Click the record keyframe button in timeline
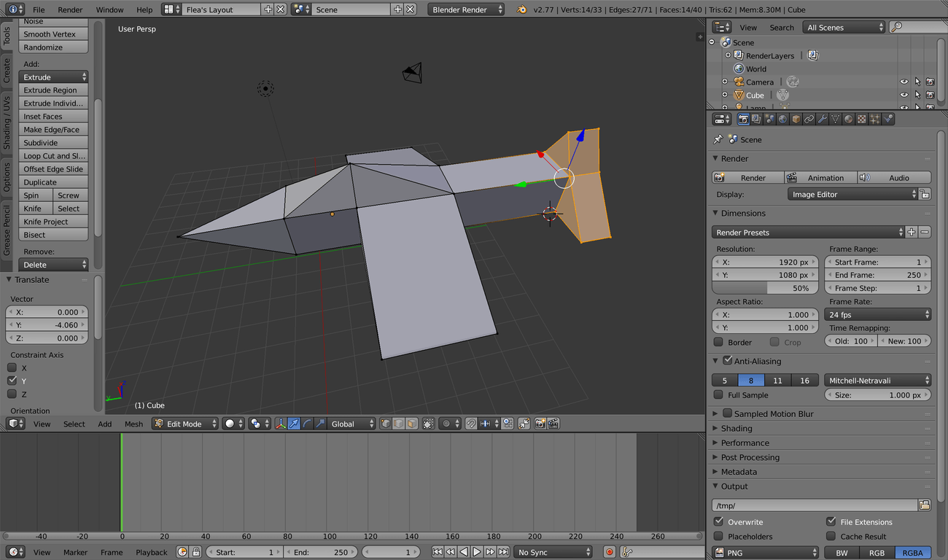Viewport: 948px width, 560px height. [x=610, y=553]
